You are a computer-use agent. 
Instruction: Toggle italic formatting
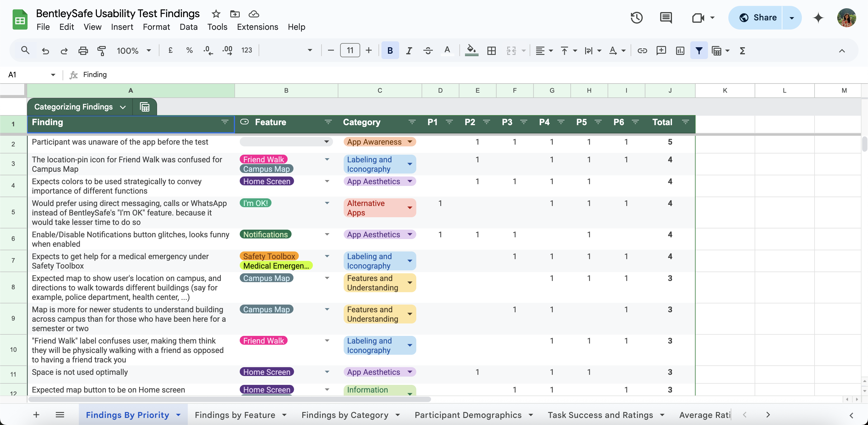409,50
